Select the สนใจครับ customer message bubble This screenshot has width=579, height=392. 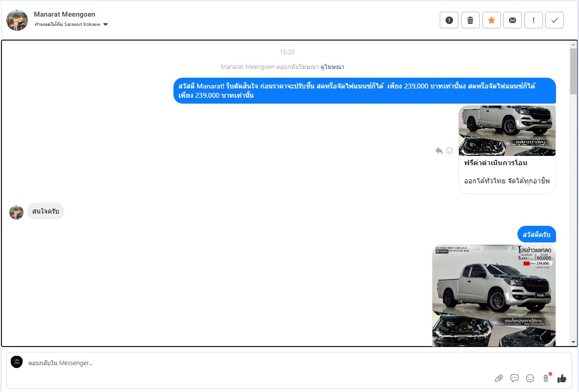(46, 211)
